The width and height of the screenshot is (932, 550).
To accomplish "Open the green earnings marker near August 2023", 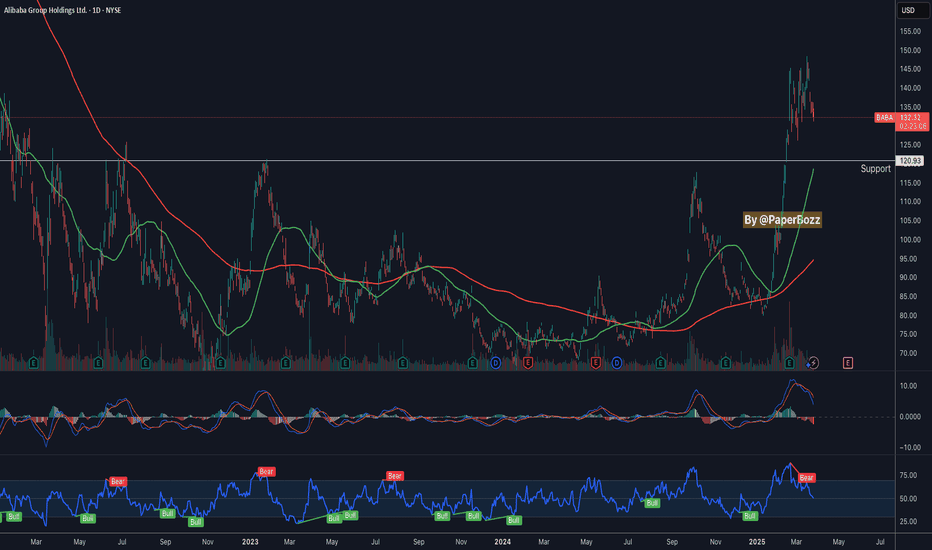I will pyautogui.click(x=402, y=363).
